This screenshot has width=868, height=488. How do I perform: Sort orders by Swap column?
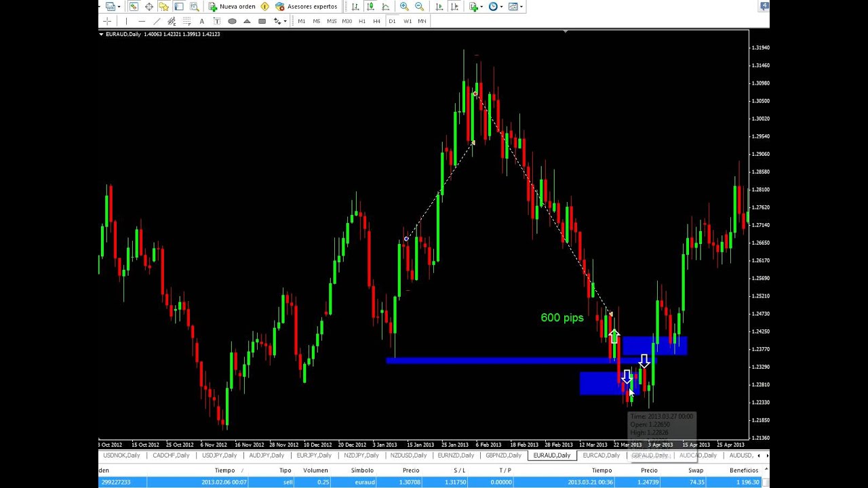click(x=696, y=470)
